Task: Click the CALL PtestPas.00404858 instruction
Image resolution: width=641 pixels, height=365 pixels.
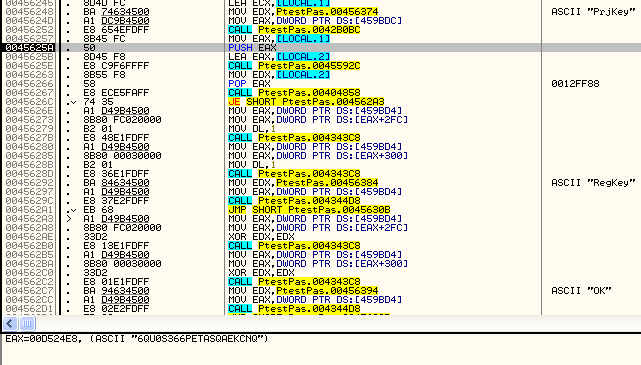Action: (x=294, y=93)
